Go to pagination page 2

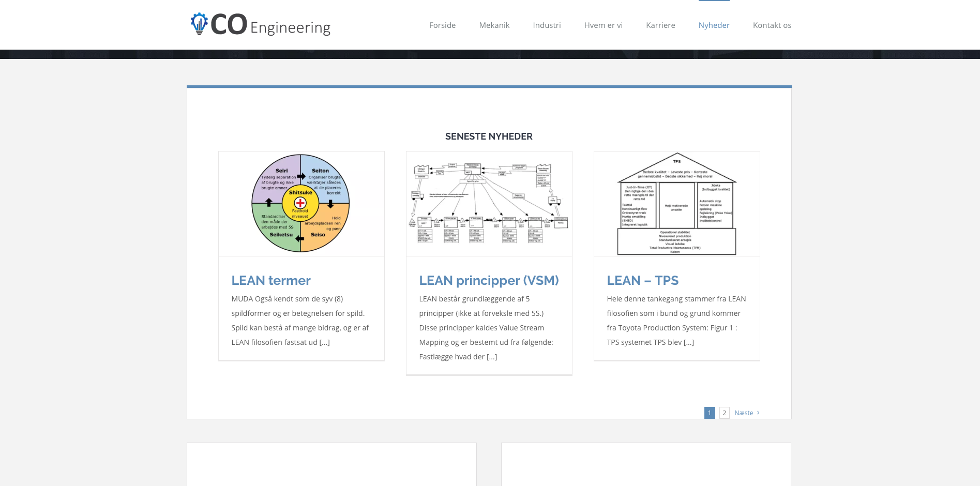point(724,413)
